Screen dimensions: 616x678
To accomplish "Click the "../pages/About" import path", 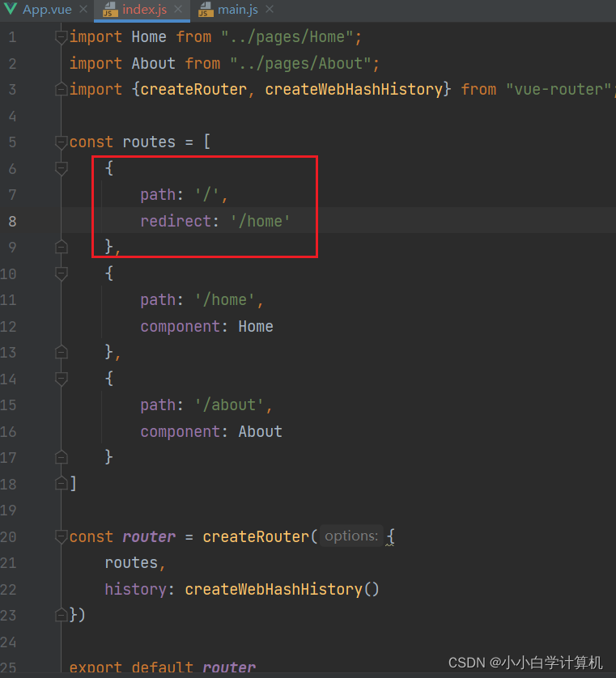I will tap(300, 64).
